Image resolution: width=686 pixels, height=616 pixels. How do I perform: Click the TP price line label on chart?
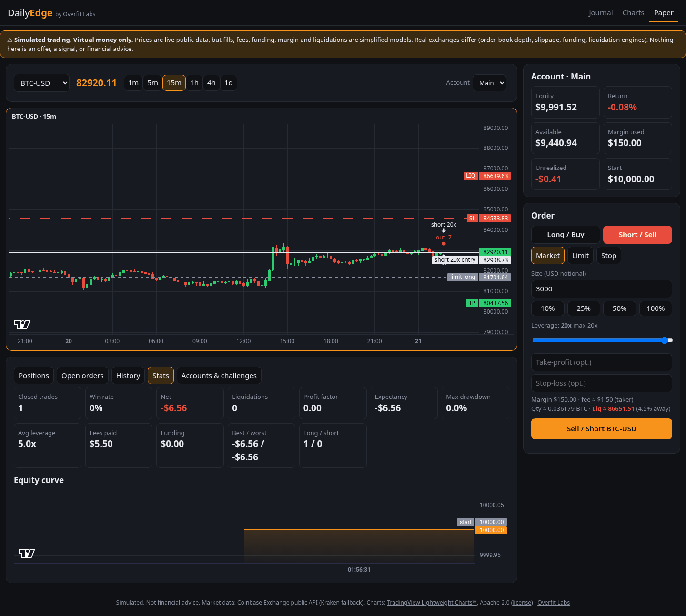(472, 303)
